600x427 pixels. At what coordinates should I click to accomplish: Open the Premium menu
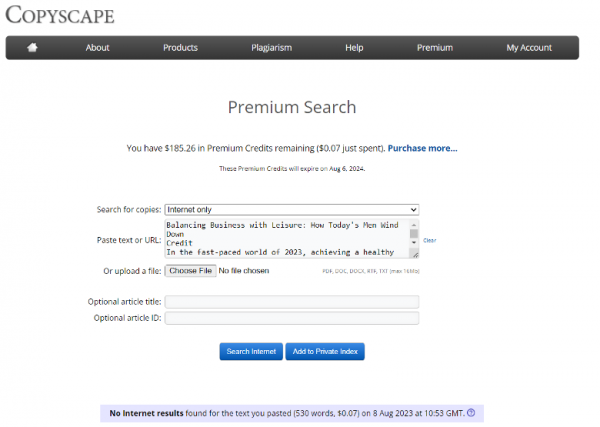(x=435, y=48)
